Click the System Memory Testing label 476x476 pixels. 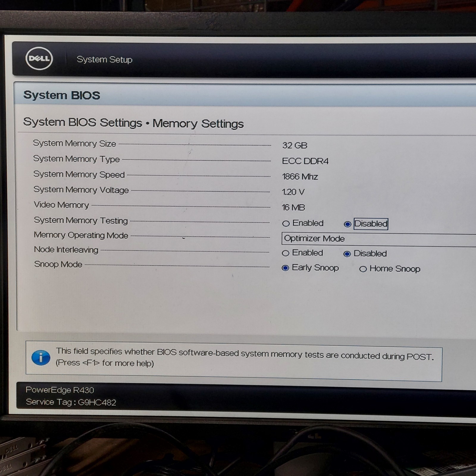[81, 220]
